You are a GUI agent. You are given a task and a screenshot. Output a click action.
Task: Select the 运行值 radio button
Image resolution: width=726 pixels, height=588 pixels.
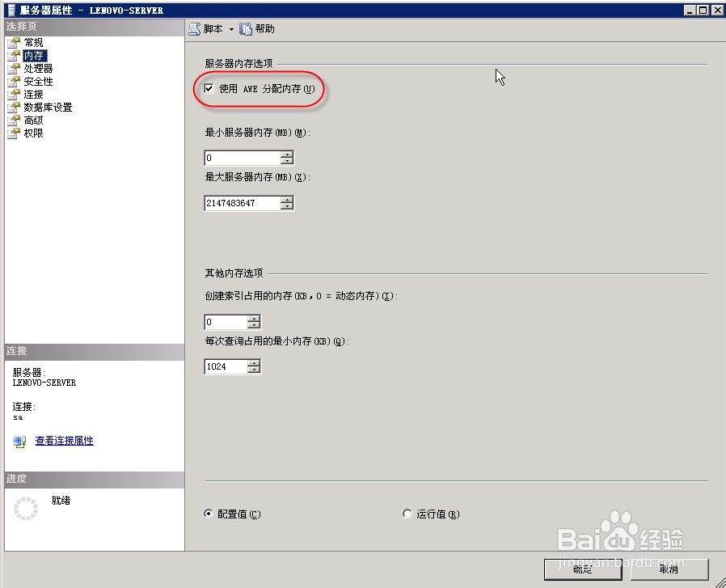tap(407, 514)
